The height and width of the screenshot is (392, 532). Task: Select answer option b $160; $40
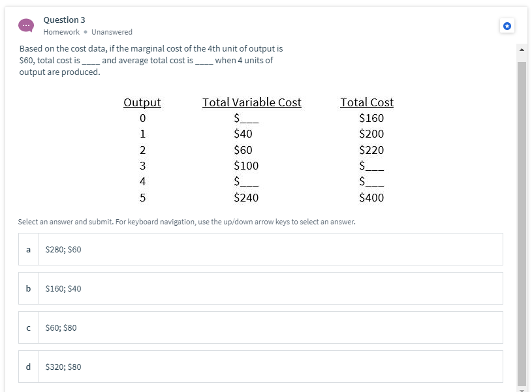pos(260,288)
